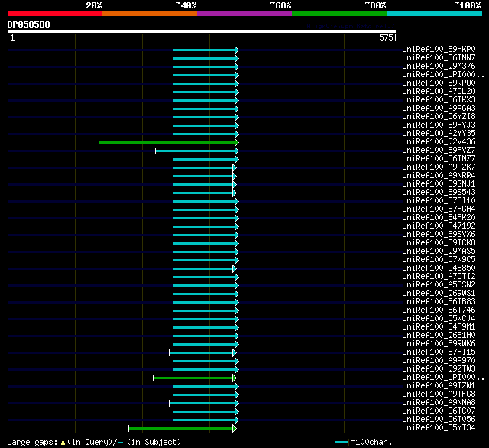Select the UniRef100_Q69WS1 entry
Screen dimensions: 489x448
[439, 294]
